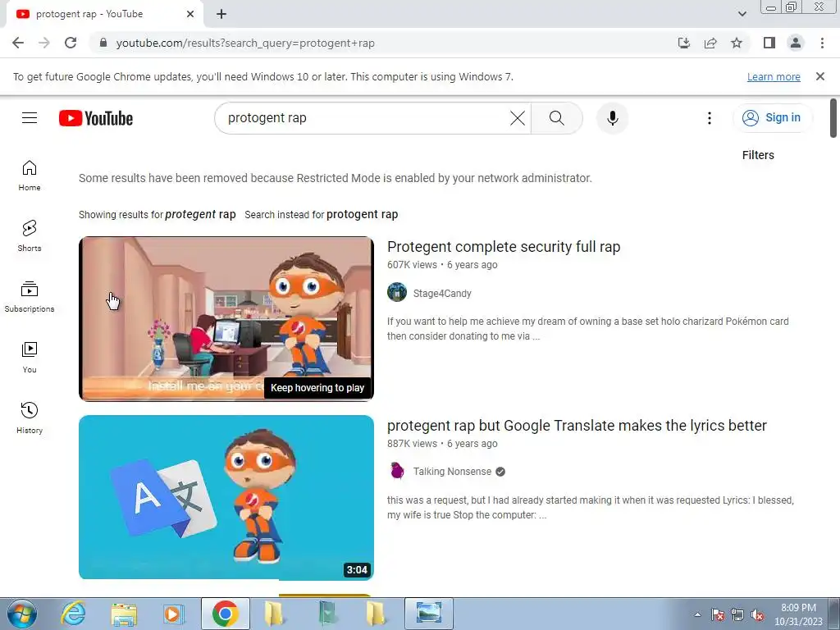This screenshot has width=840, height=630.
Task: Click the Sign in button
Action: point(771,118)
